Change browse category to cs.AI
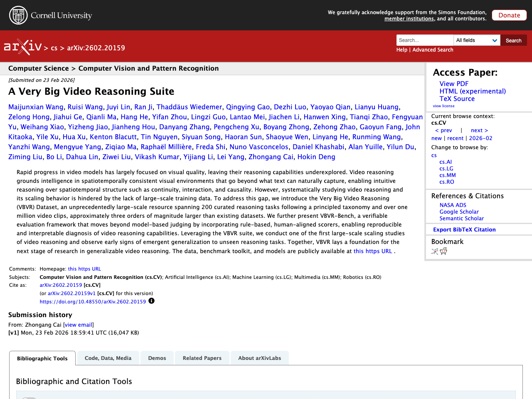This screenshot has height=399, width=532. [445, 162]
